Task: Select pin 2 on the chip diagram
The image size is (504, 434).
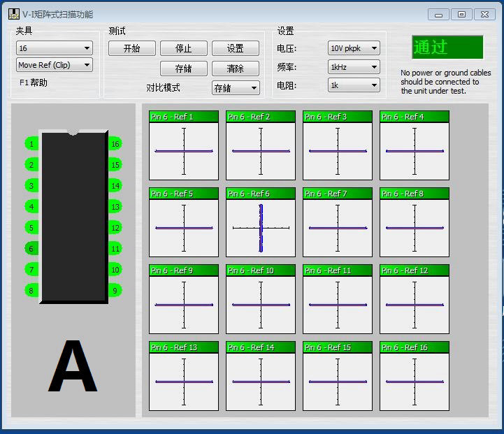Action: pyautogui.click(x=31, y=165)
